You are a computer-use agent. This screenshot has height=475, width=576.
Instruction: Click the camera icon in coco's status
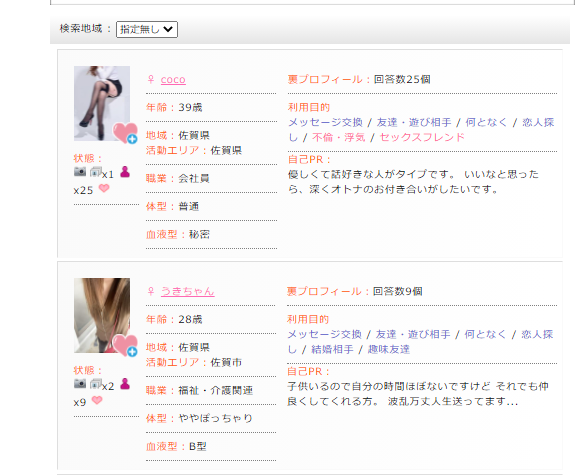pos(80,172)
